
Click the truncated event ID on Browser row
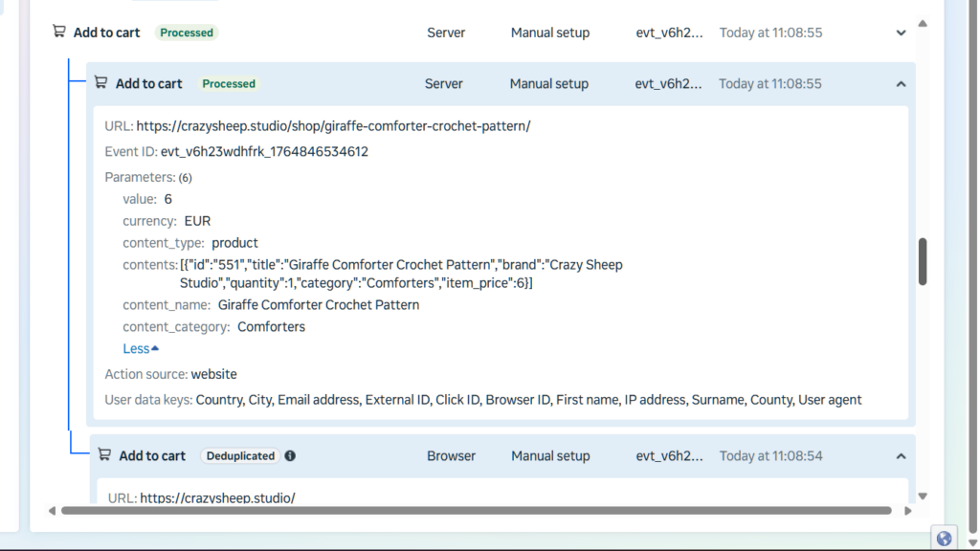coord(670,456)
